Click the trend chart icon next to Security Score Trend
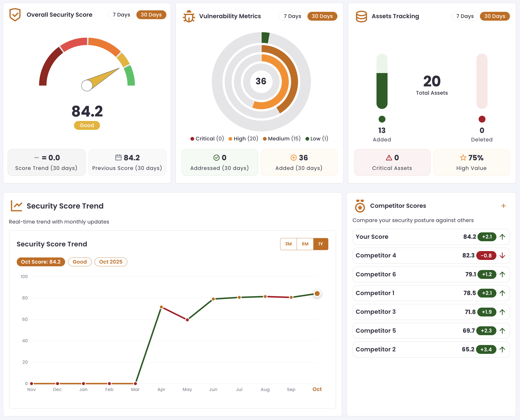Image resolution: width=520 pixels, height=420 pixels. click(16, 206)
